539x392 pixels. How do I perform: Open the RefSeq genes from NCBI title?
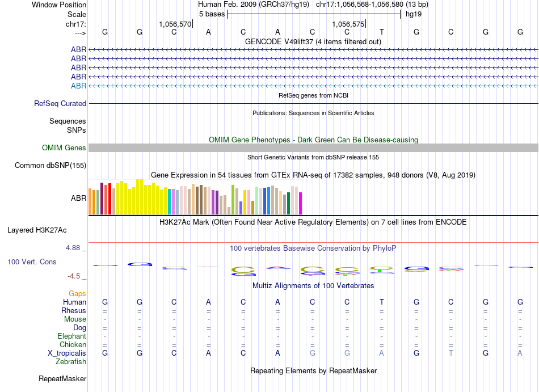[x=313, y=95]
